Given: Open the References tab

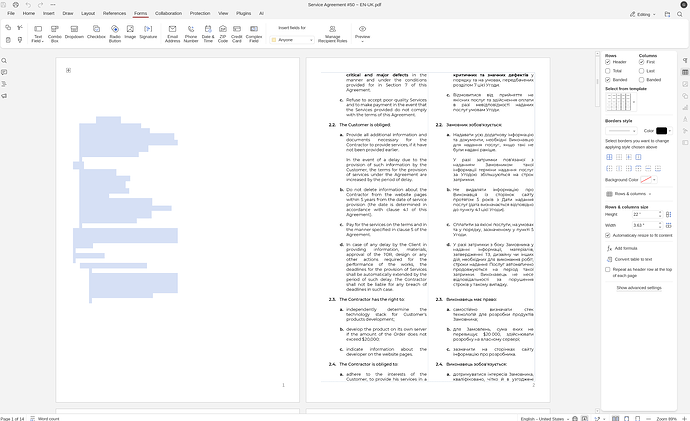Looking at the screenshot, I should coord(115,14).
